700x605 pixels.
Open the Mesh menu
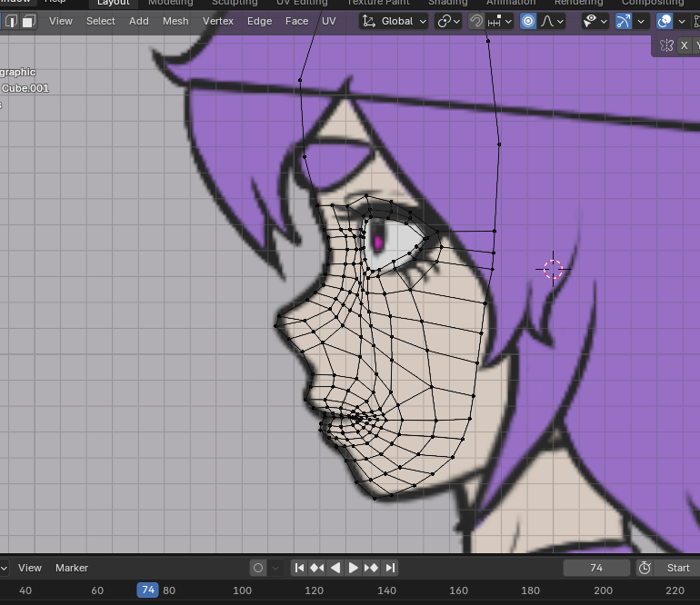point(175,21)
